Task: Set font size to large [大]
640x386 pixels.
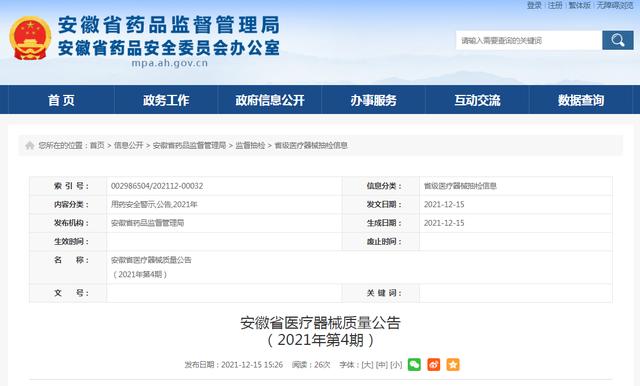Action: [367, 365]
